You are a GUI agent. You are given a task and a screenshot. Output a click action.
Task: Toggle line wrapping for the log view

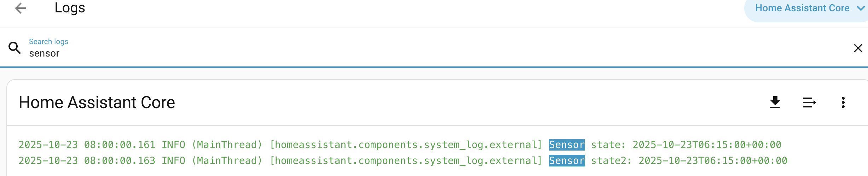pyautogui.click(x=809, y=102)
